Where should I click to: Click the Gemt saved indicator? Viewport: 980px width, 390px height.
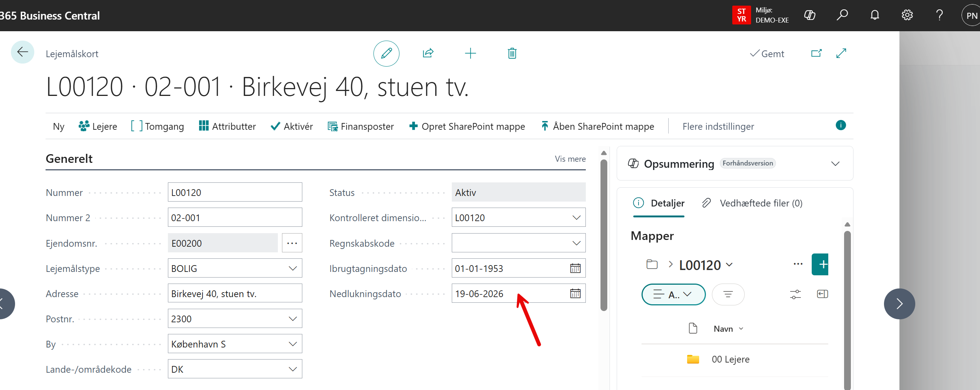point(767,54)
